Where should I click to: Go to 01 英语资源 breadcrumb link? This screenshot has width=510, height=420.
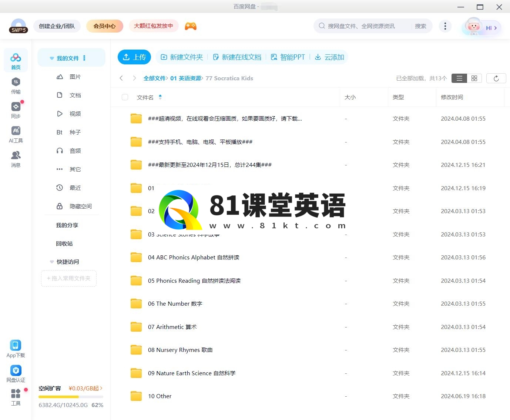click(x=185, y=78)
